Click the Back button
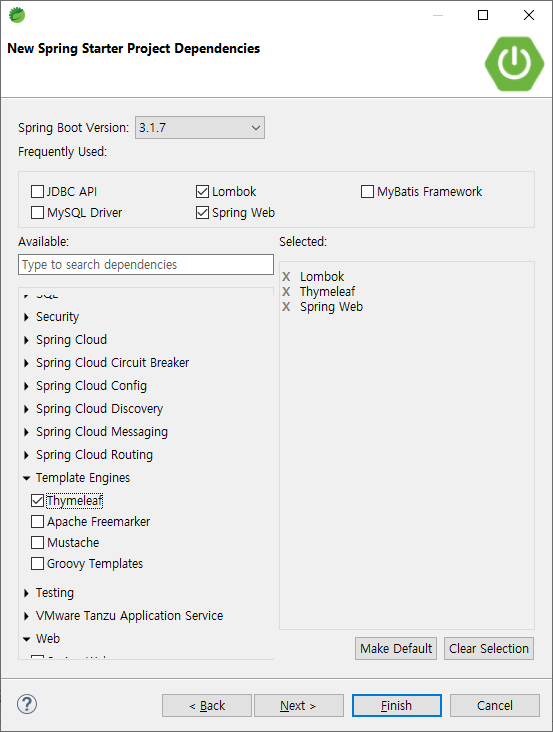Image resolution: width=553 pixels, height=732 pixels. coord(207,705)
